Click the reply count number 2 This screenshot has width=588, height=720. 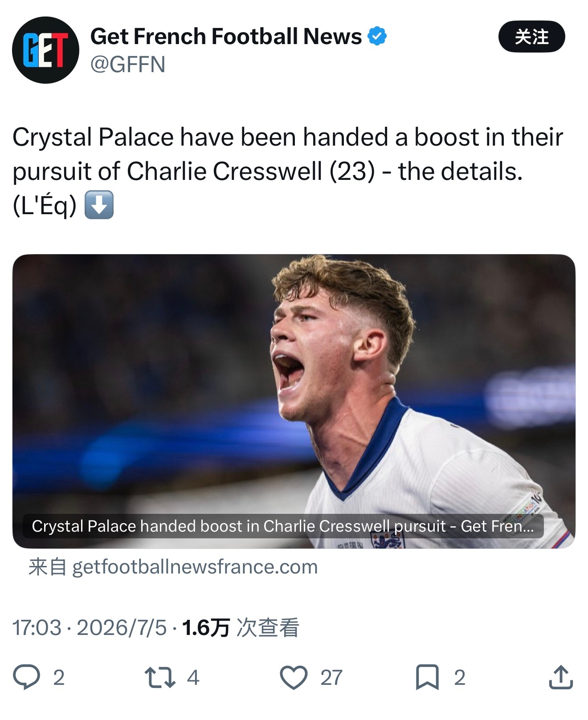tap(59, 678)
